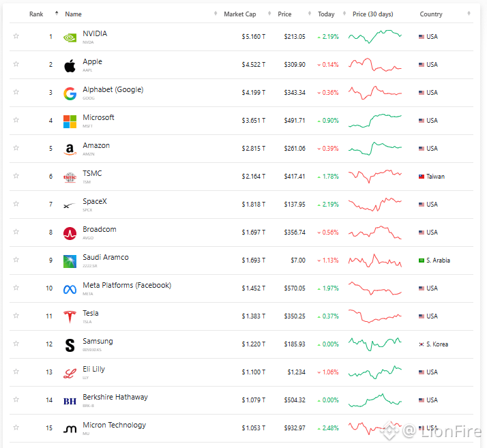487x448 pixels.
Task: Click NVIDIA market cap $5.160 T
Action: (x=254, y=37)
